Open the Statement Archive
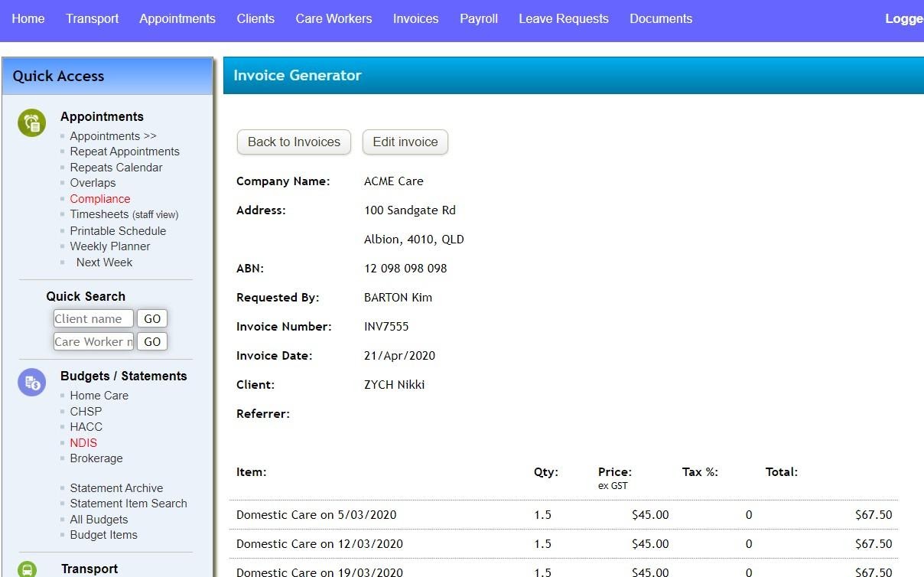Image resolution: width=924 pixels, height=577 pixels. pos(116,487)
